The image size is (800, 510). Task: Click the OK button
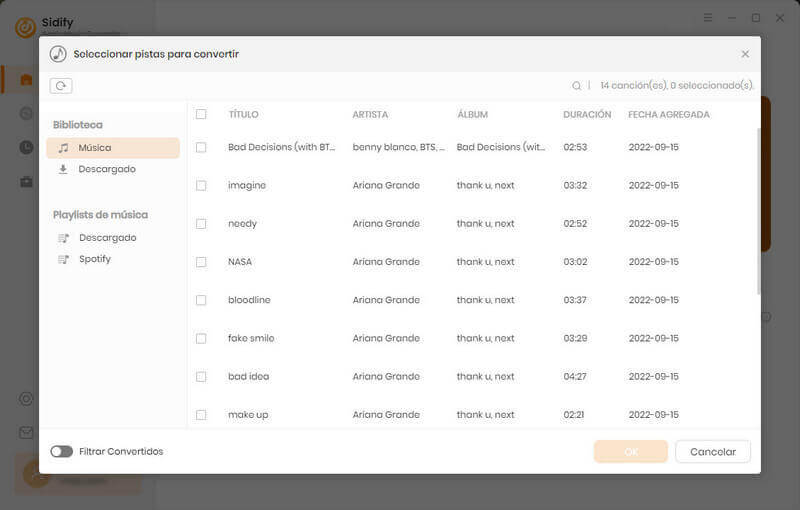click(x=631, y=452)
